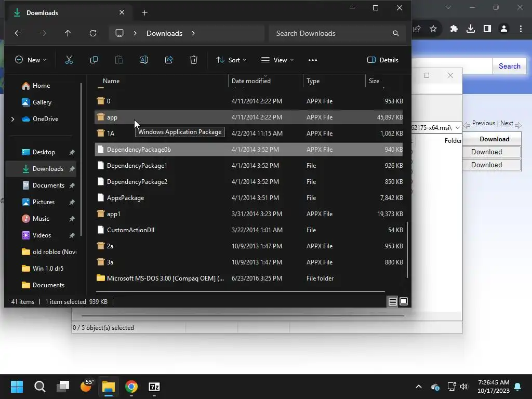This screenshot has width=532, height=399.
Task: Open Windows Start menu
Action: tap(17, 387)
